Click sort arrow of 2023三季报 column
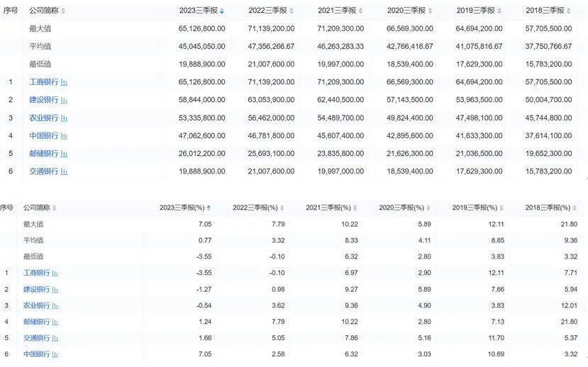The width and height of the screenshot is (588, 367). tap(222, 11)
